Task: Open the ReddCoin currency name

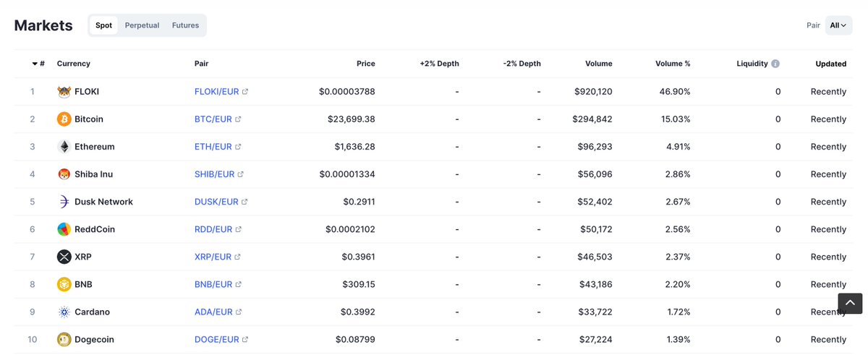Action: pos(95,229)
